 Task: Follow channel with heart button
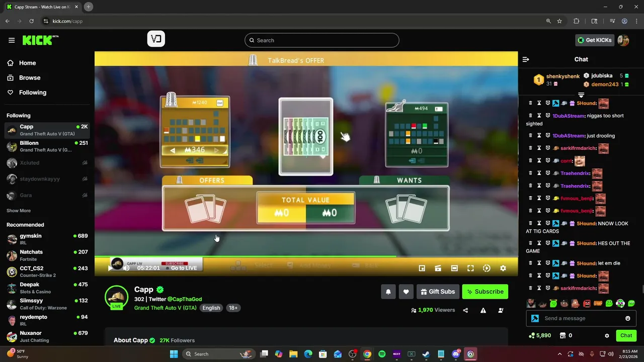pyautogui.click(x=406, y=292)
